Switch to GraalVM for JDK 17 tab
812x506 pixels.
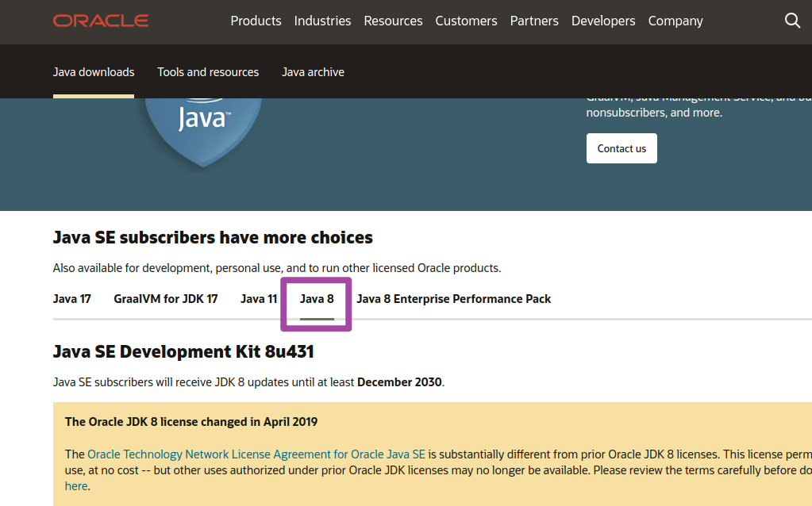(166, 299)
